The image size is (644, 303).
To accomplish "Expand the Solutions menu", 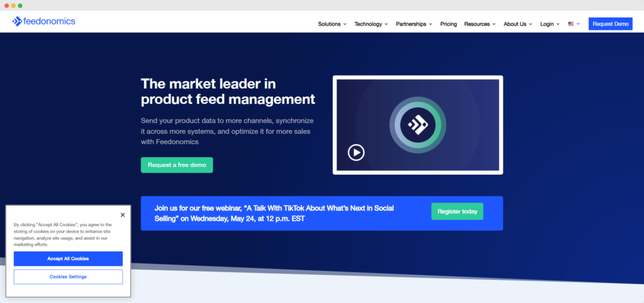I will point(332,24).
